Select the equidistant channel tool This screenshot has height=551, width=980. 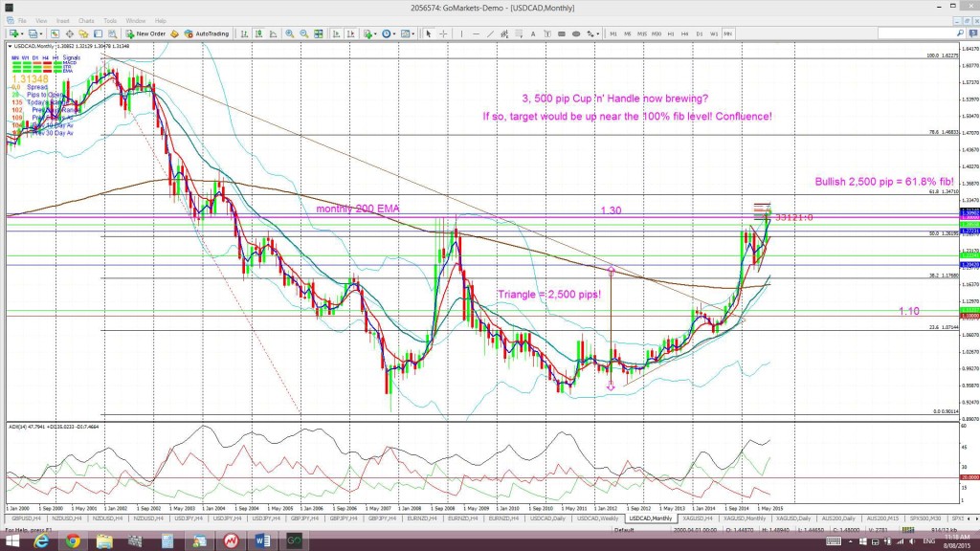pos(504,33)
